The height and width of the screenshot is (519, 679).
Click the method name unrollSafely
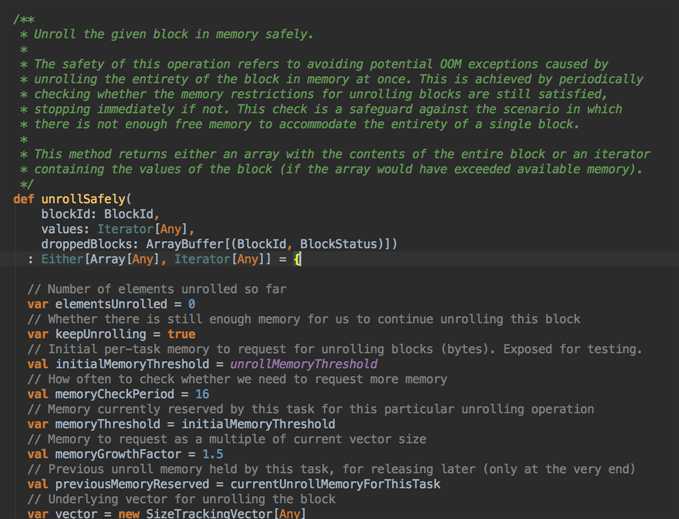[83, 199]
